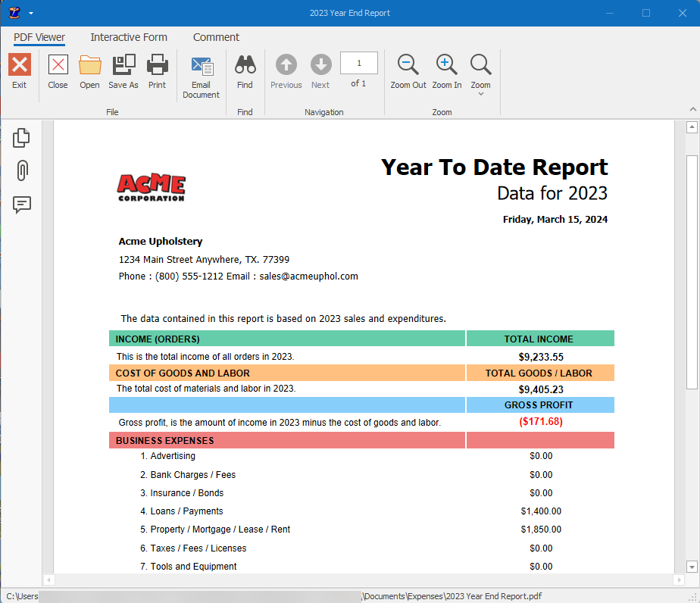This screenshot has width=700, height=603.
Task: Show the attachments paperclip panel
Action: (x=20, y=171)
